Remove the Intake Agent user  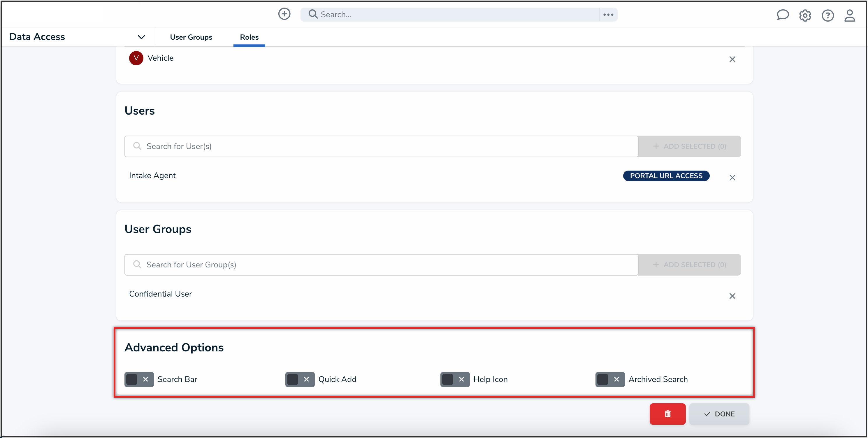(732, 178)
